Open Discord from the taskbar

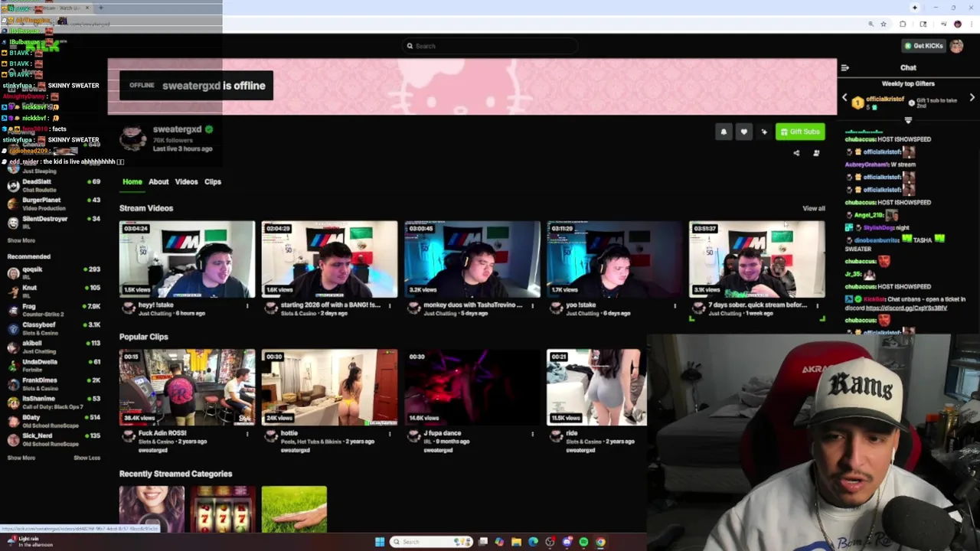click(567, 542)
